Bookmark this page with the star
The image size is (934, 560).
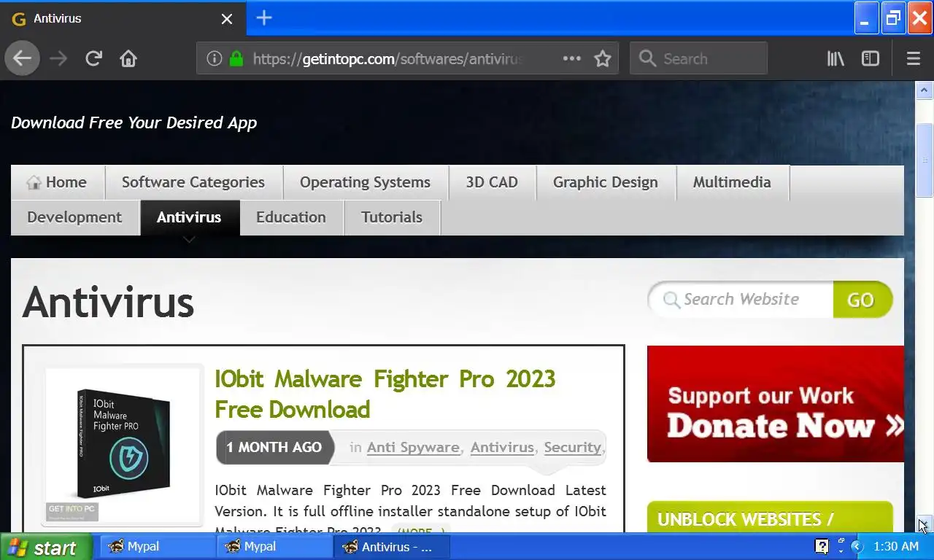coord(603,58)
